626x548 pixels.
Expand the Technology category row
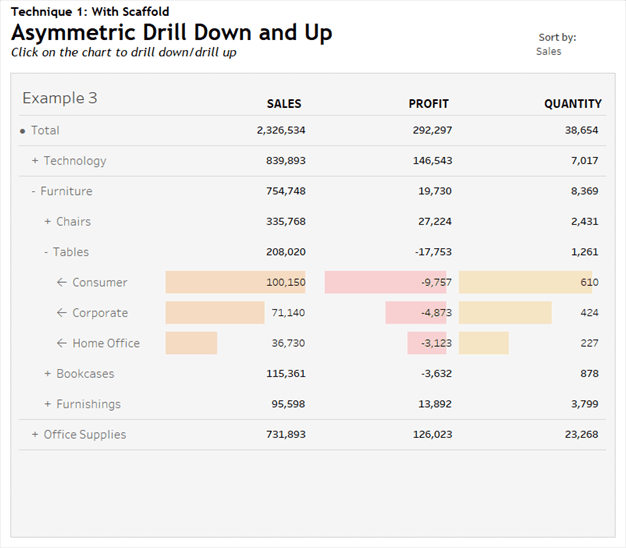(x=35, y=161)
